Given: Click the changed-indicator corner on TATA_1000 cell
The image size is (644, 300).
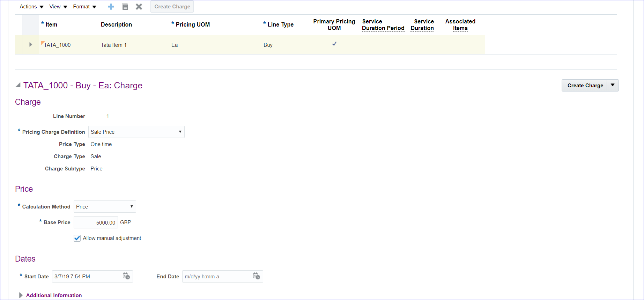Looking at the screenshot, I should click(43, 42).
